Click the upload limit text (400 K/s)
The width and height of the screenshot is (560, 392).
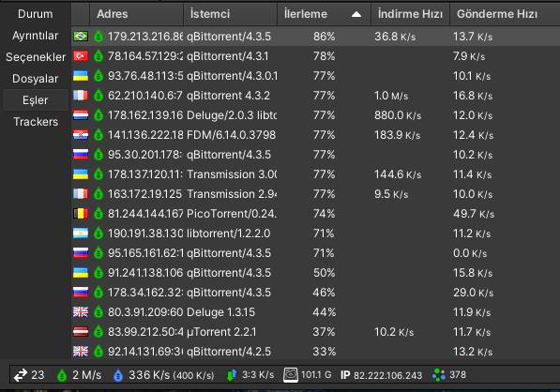pyautogui.click(x=193, y=375)
